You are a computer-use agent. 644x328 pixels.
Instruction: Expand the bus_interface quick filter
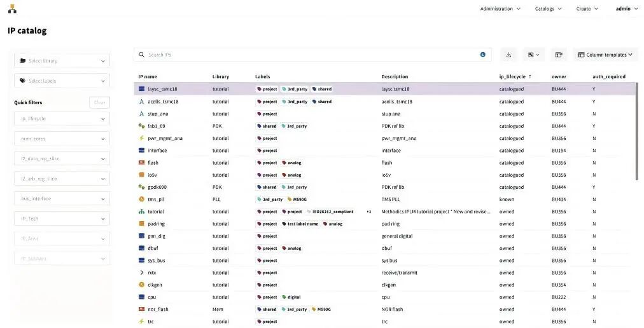coord(62,199)
